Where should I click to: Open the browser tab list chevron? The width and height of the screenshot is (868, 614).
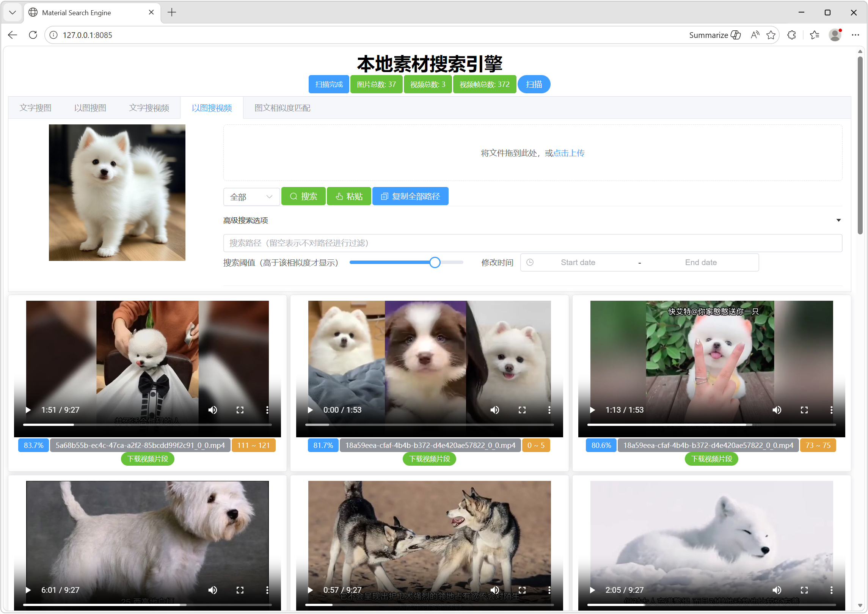(x=13, y=13)
